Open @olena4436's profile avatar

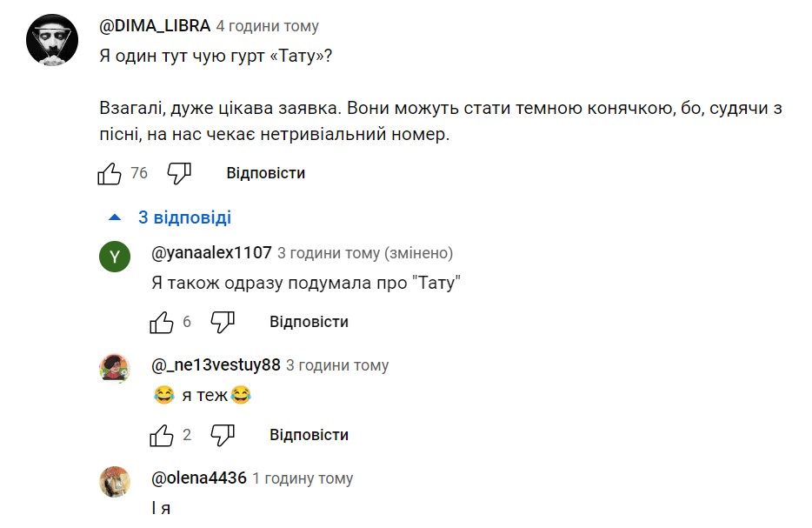115,481
